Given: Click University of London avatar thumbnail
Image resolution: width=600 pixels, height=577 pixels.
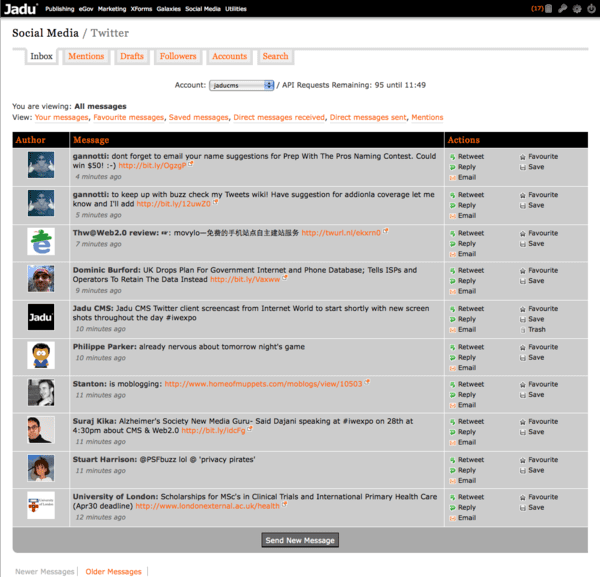Looking at the screenshot, I should (x=41, y=505).
